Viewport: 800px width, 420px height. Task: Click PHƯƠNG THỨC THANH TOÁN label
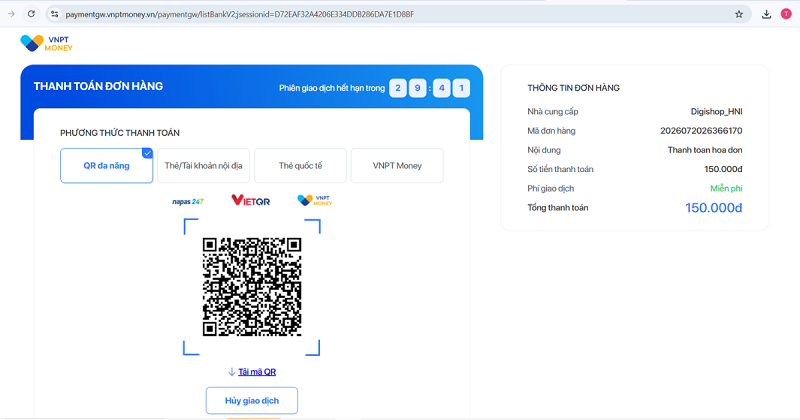tap(120, 133)
